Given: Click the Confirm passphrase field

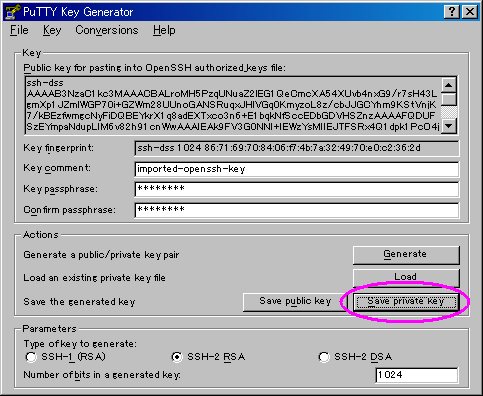Looking at the screenshot, I should [297, 210].
